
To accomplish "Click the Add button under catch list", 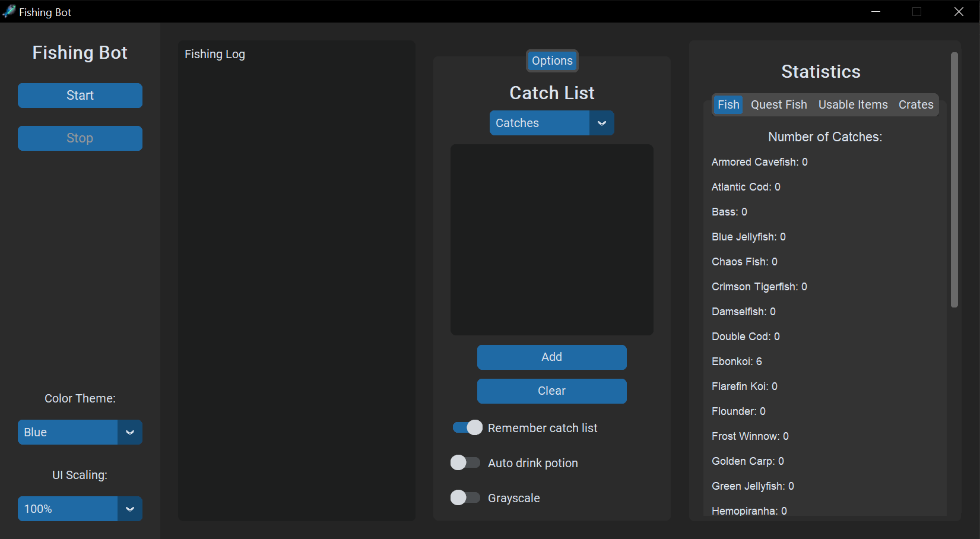I will coord(551,357).
